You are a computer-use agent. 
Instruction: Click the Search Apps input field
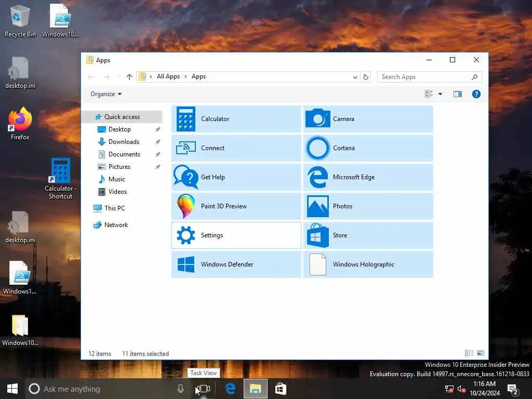[x=430, y=77]
